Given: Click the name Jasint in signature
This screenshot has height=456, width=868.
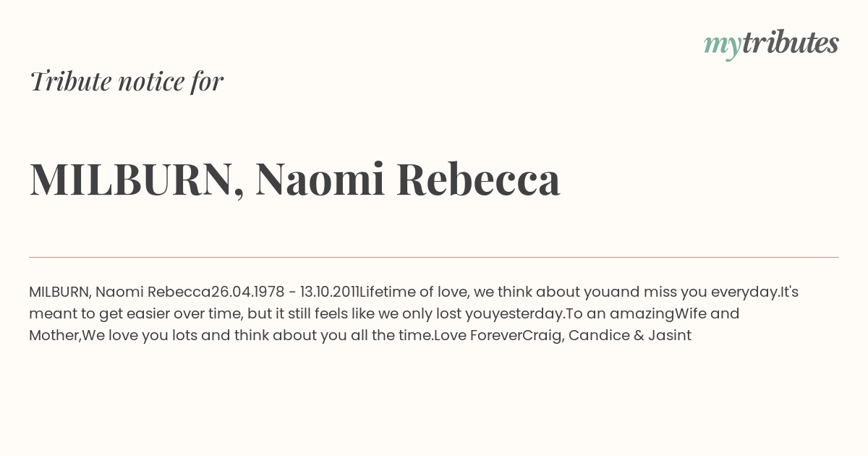Looking at the screenshot, I should click(670, 336).
